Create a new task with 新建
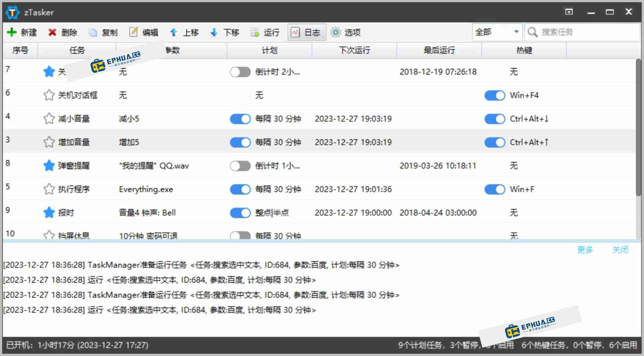Image resolution: width=644 pixels, height=356 pixels. (21, 32)
